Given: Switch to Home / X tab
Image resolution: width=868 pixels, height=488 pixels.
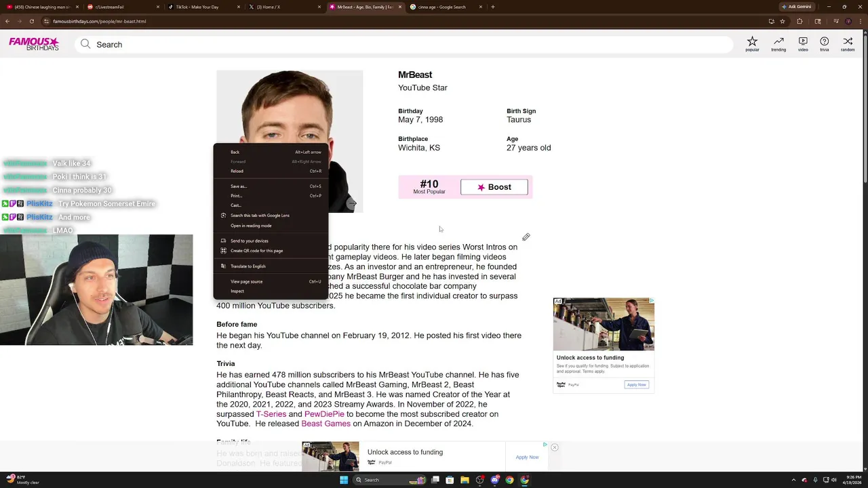Looking at the screenshot, I should (285, 7).
